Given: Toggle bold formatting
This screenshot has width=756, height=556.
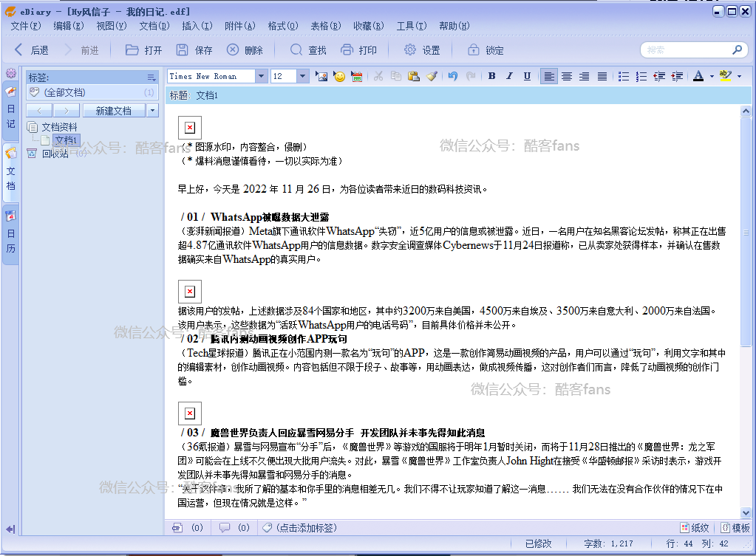Looking at the screenshot, I should tap(491, 76).
